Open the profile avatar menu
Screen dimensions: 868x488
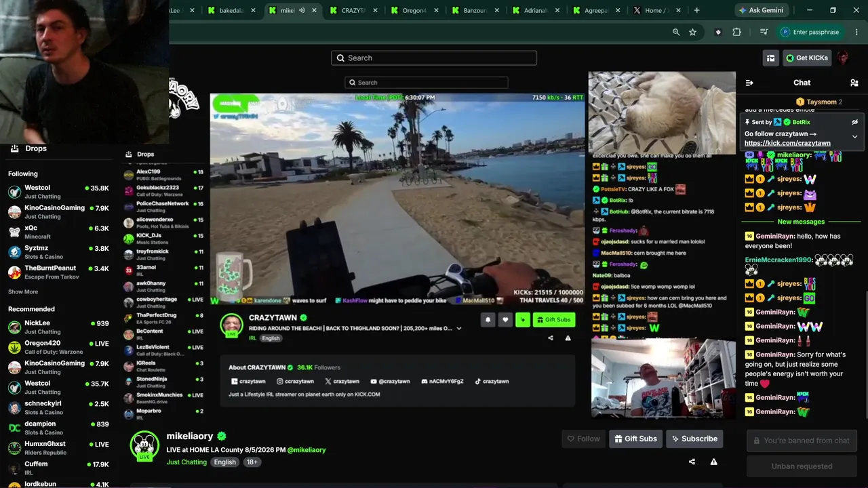843,58
